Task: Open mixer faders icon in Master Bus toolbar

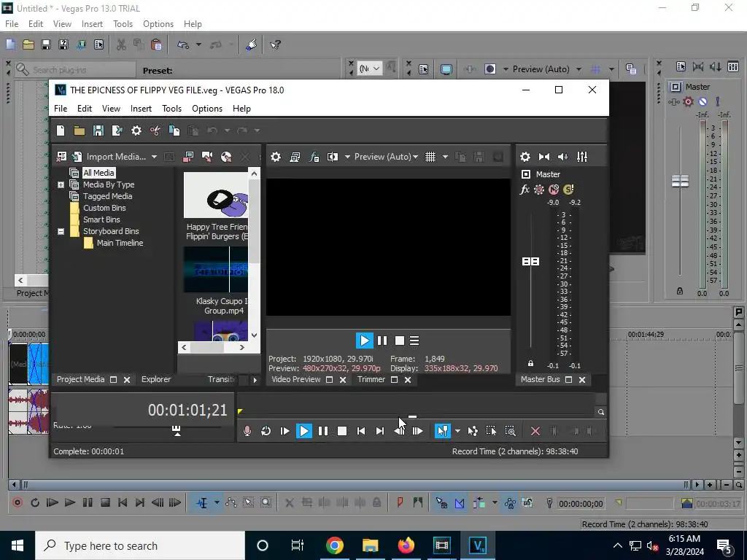Action: pyautogui.click(x=582, y=157)
